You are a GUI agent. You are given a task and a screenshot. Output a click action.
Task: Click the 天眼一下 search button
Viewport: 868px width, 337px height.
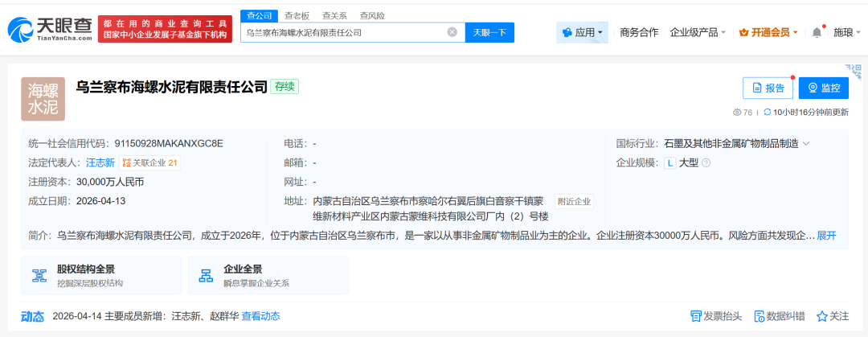pyautogui.click(x=490, y=32)
